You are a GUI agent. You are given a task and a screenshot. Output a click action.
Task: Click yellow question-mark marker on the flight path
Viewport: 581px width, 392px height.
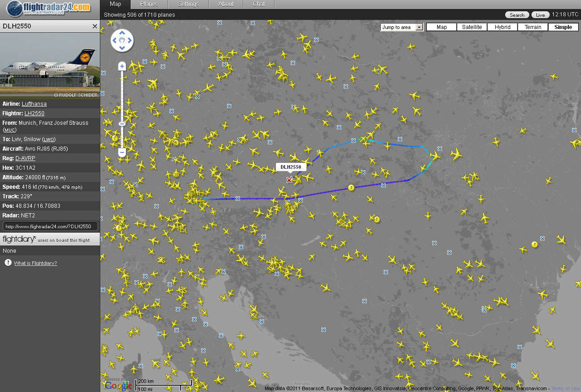coord(351,187)
